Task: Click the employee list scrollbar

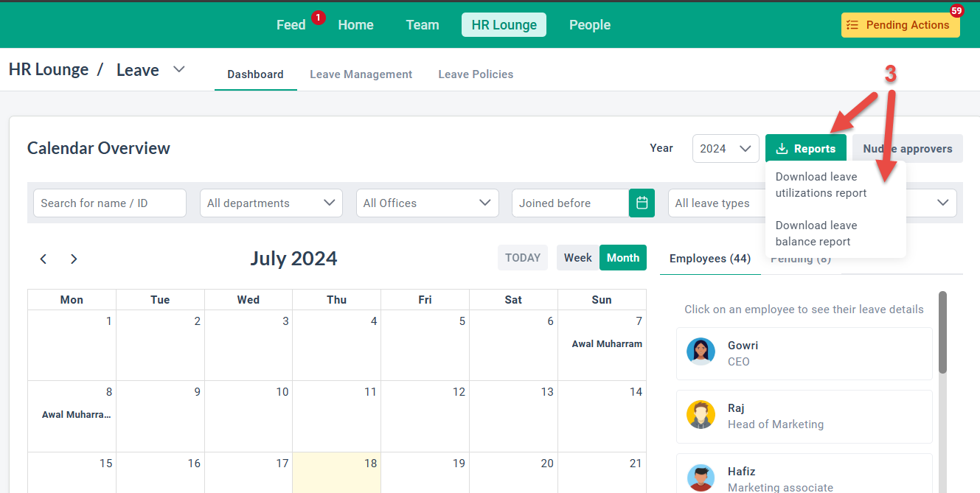Action: point(942,332)
